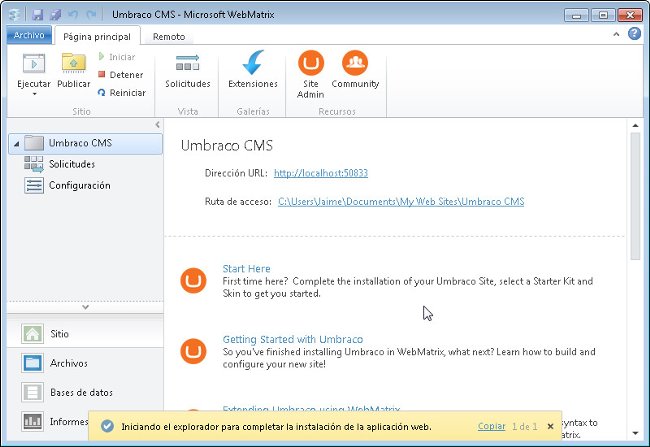Screen dimensions: 650x447
Task: Open the Ejecutar dropdown arrow
Action: 34,94
